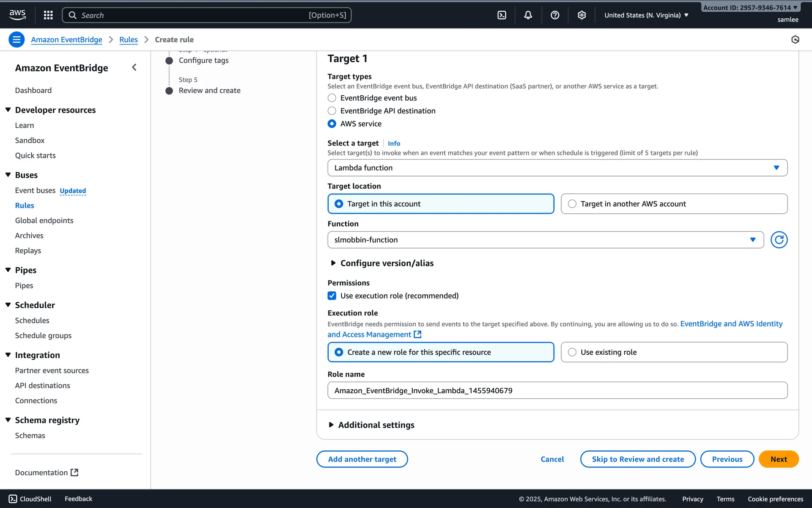Launch CloudShell from top navigation bar

[x=502, y=15]
